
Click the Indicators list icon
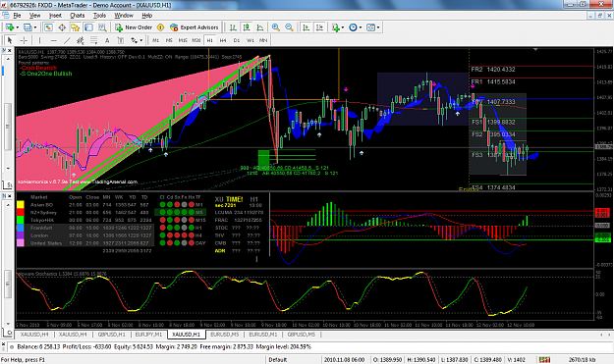pyautogui.click(x=335, y=27)
